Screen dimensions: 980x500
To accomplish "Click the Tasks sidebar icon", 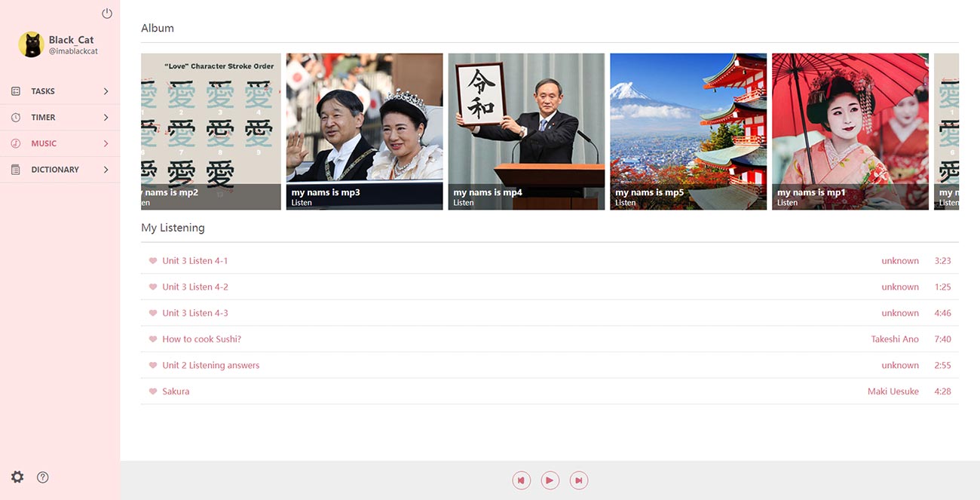I will 16,91.
